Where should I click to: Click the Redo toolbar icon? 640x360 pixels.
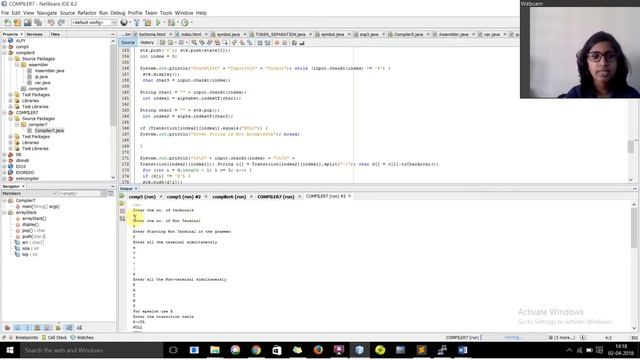coord(61,23)
